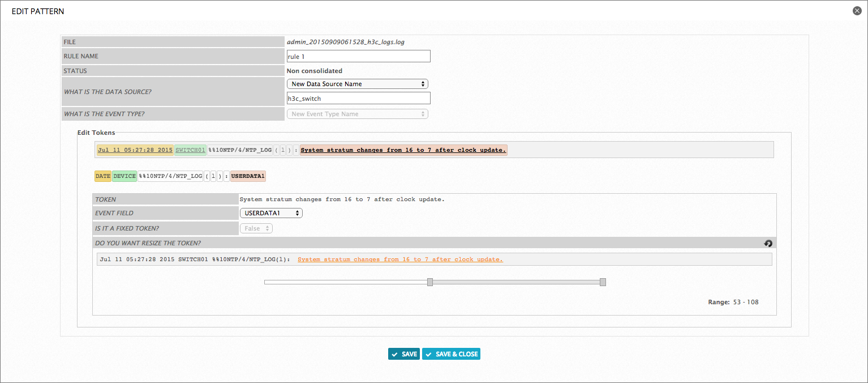Click the Range: 53 - 108 value
The image size is (868, 383).
733,302
